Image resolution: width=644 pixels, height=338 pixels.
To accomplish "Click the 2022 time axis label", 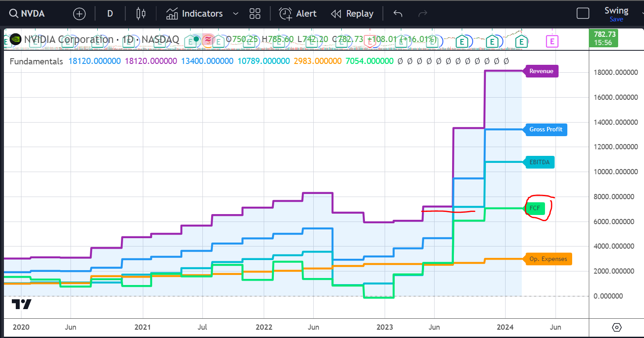I will pyautogui.click(x=264, y=327).
